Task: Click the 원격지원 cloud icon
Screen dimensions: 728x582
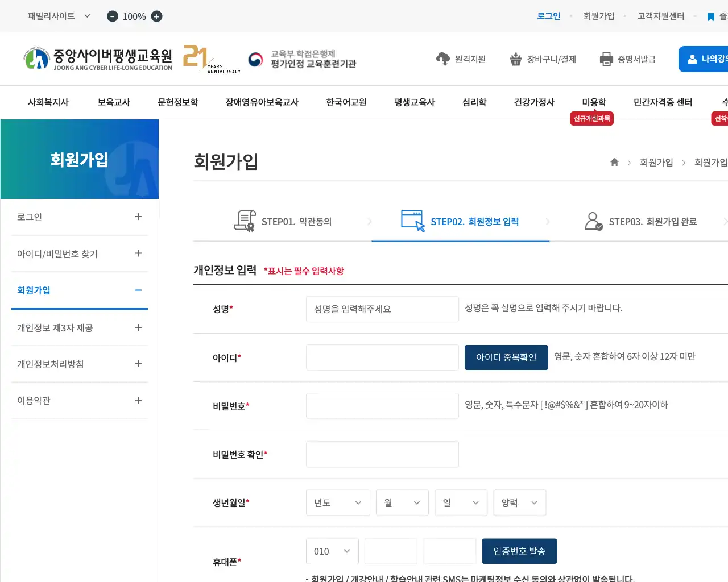Action: (442, 59)
